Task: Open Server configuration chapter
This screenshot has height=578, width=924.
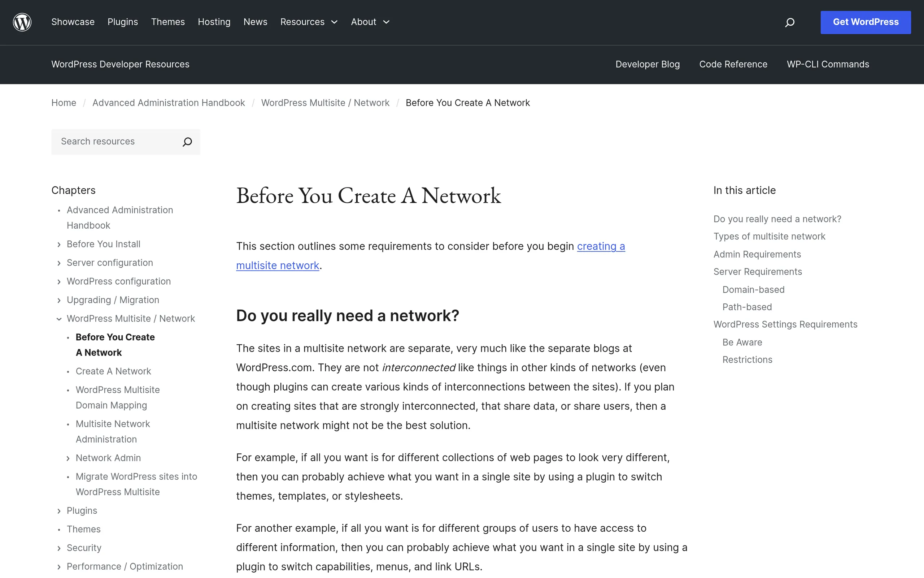Action: click(110, 263)
